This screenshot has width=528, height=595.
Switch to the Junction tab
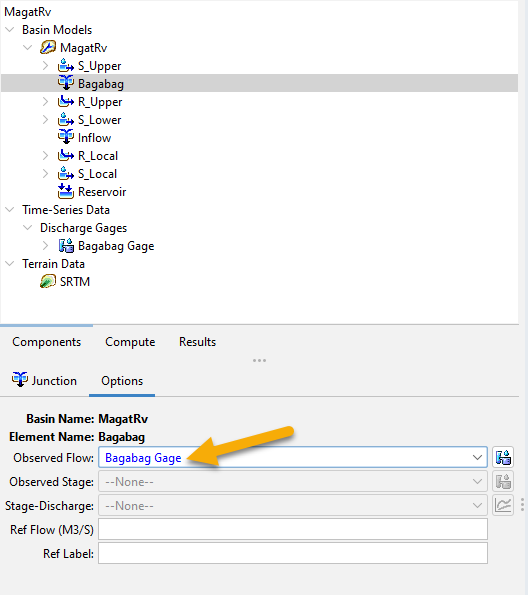click(44, 381)
